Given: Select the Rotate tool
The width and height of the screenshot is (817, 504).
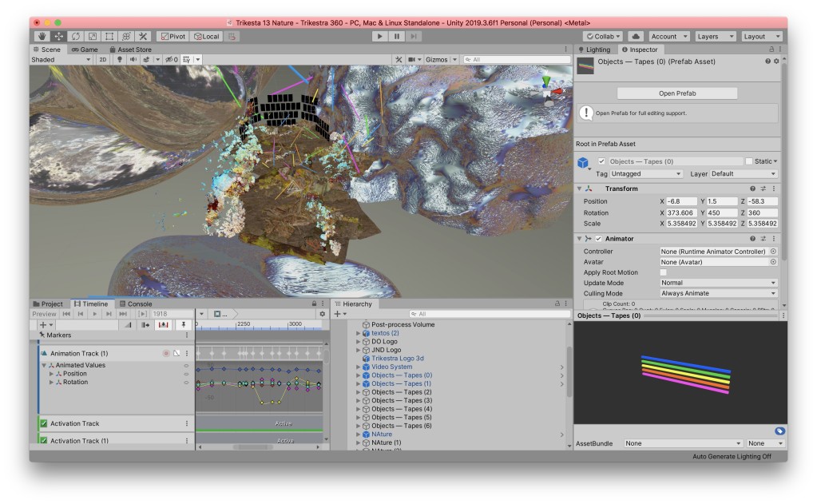Looking at the screenshot, I should [x=76, y=36].
